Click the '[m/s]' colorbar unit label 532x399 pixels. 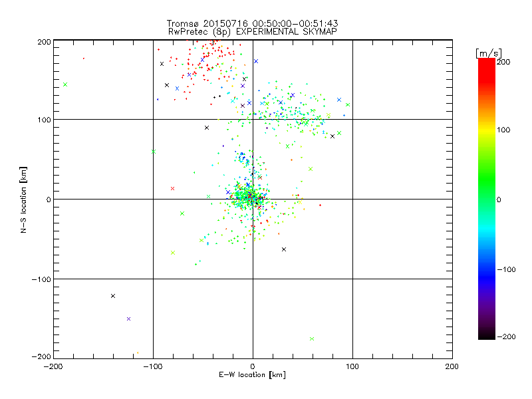(x=489, y=53)
